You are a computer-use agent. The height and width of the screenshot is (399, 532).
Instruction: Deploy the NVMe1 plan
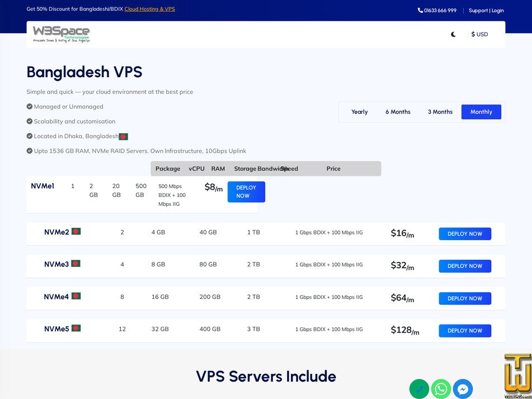click(x=246, y=192)
